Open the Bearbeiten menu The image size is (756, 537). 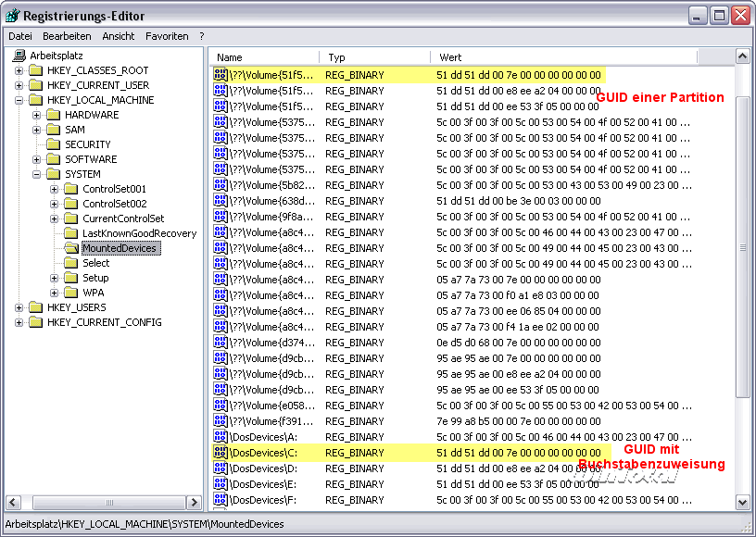pyautogui.click(x=67, y=36)
